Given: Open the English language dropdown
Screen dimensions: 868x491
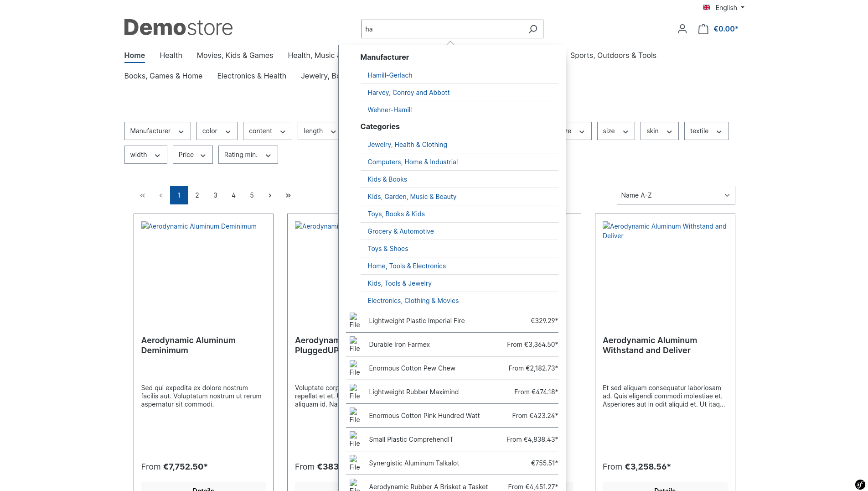Looking at the screenshot, I should pyautogui.click(x=729, y=7).
